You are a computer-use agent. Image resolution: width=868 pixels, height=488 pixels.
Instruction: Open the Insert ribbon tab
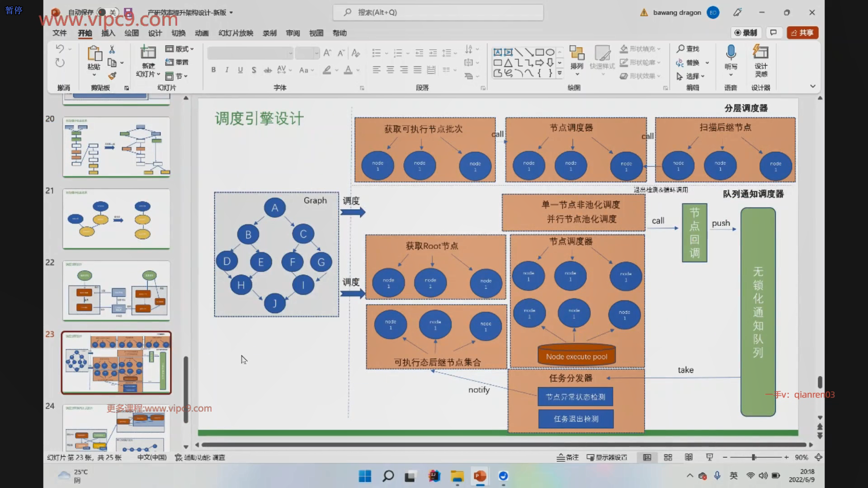(108, 33)
